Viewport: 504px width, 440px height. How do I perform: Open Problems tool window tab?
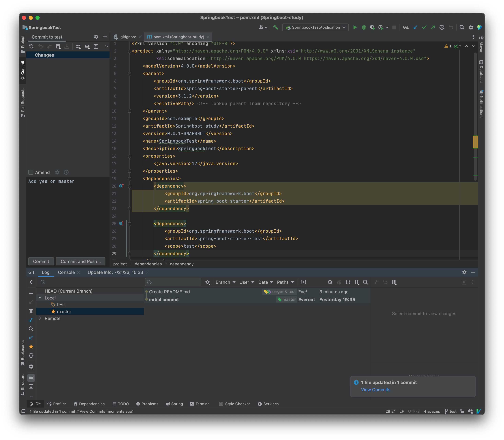[147, 404]
